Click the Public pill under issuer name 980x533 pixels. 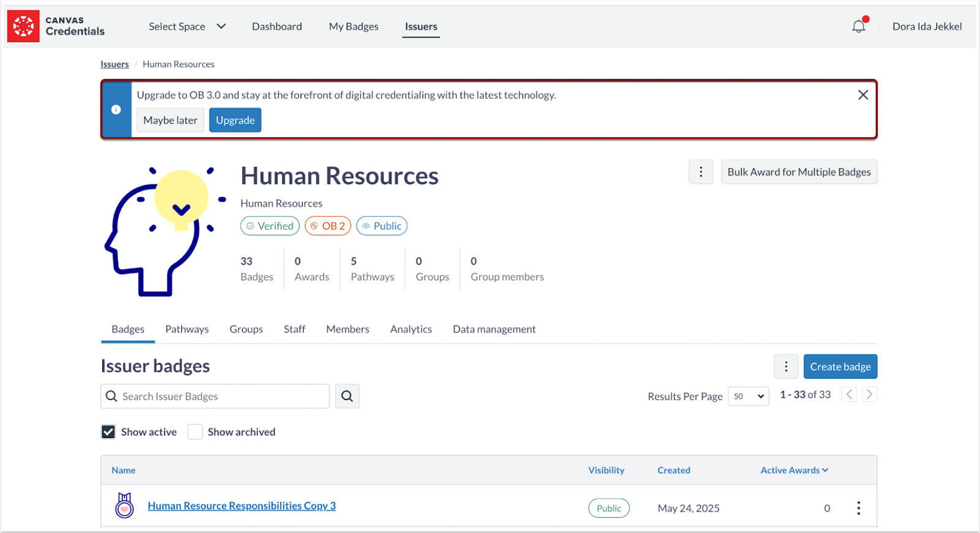(x=382, y=226)
